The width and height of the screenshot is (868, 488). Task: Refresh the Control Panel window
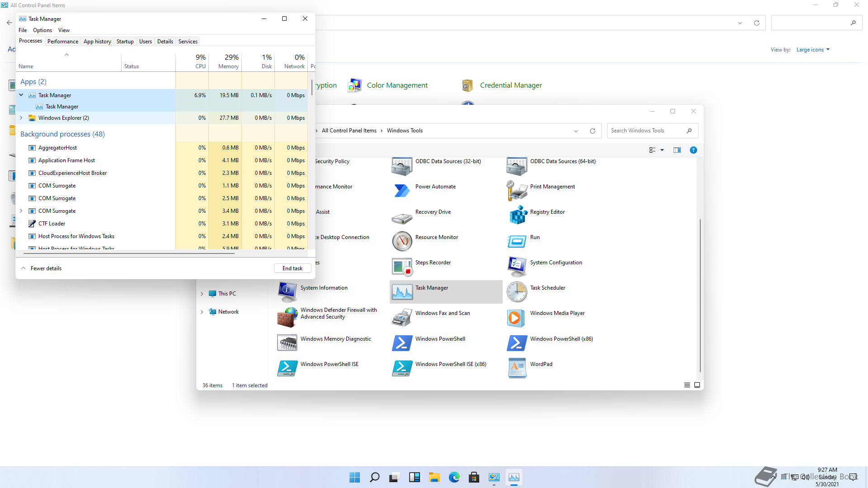click(757, 23)
